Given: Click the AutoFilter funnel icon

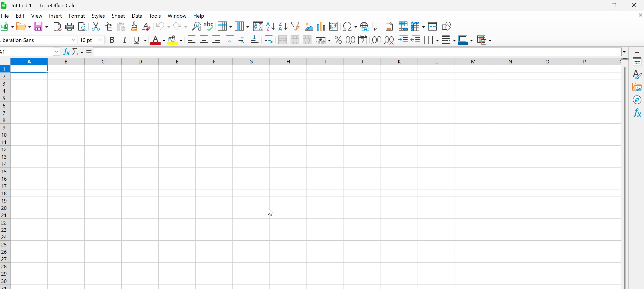Looking at the screenshot, I should (x=295, y=26).
